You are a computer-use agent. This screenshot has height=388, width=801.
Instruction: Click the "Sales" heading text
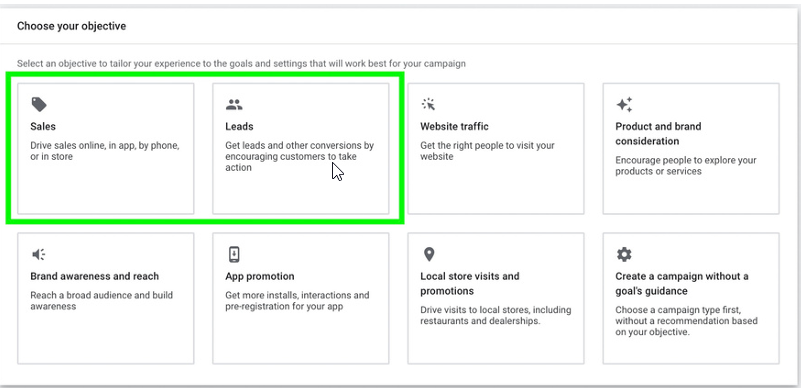click(x=43, y=126)
